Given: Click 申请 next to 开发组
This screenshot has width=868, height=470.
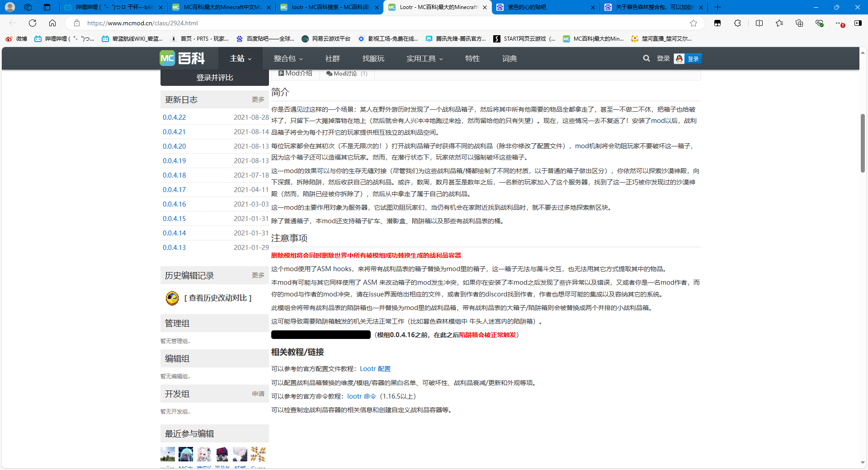Looking at the screenshot, I should pyautogui.click(x=258, y=394).
